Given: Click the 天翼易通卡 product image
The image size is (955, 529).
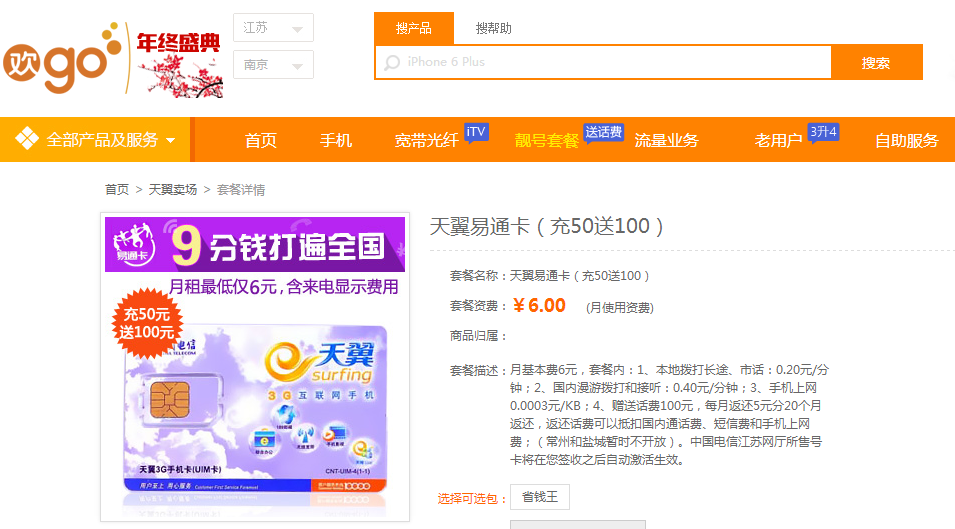Looking at the screenshot, I should click(255, 367).
